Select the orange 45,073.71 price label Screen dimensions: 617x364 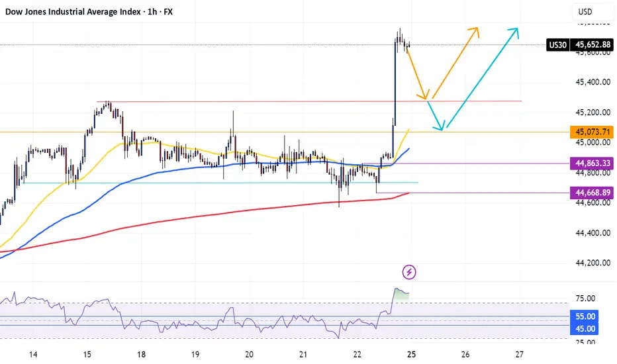591,132
